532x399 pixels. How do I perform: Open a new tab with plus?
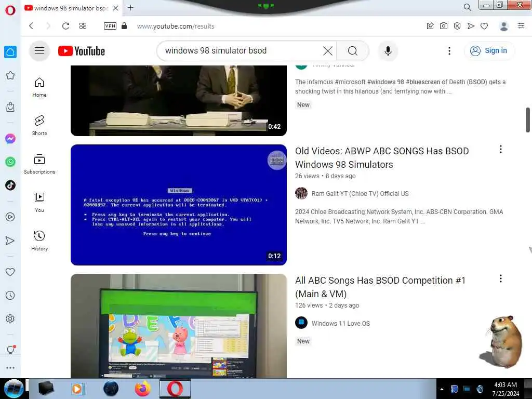(x=130, y=7)
